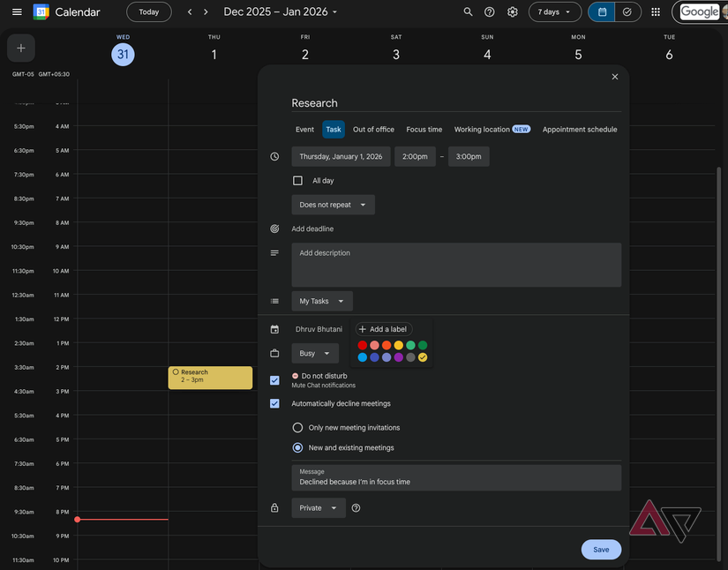Click the Google apps grid icon

[654, 11]
